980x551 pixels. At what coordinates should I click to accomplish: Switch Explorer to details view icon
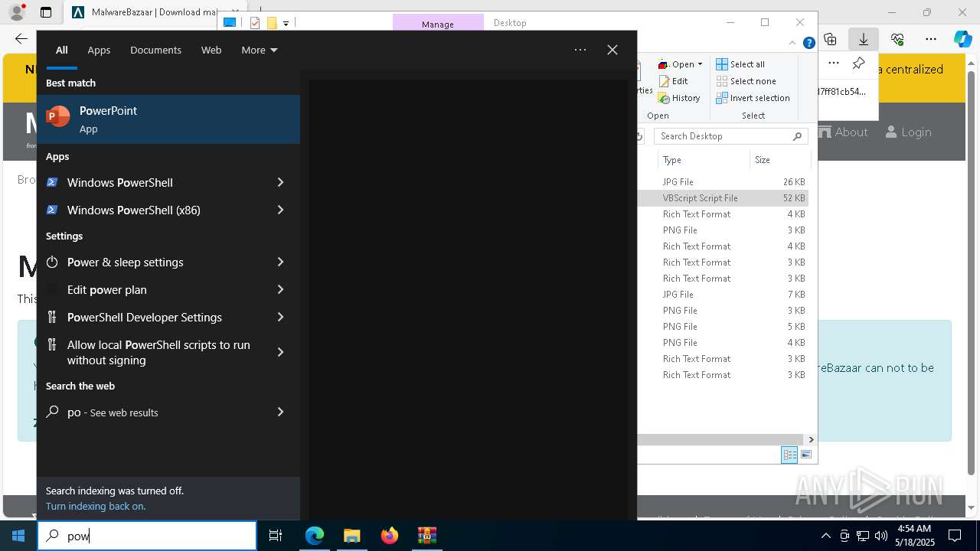coord(789,455)
